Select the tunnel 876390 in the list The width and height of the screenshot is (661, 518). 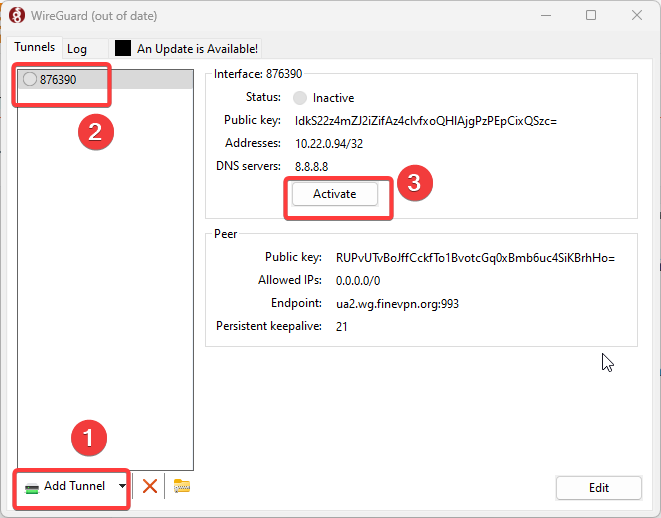105,79
